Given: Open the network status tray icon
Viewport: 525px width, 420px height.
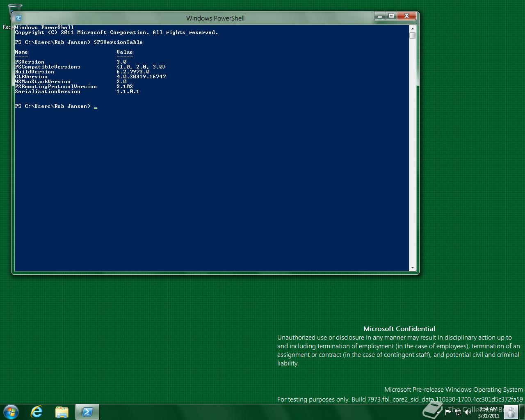Looking at the screenshot, I should click(x=458, y=412).
